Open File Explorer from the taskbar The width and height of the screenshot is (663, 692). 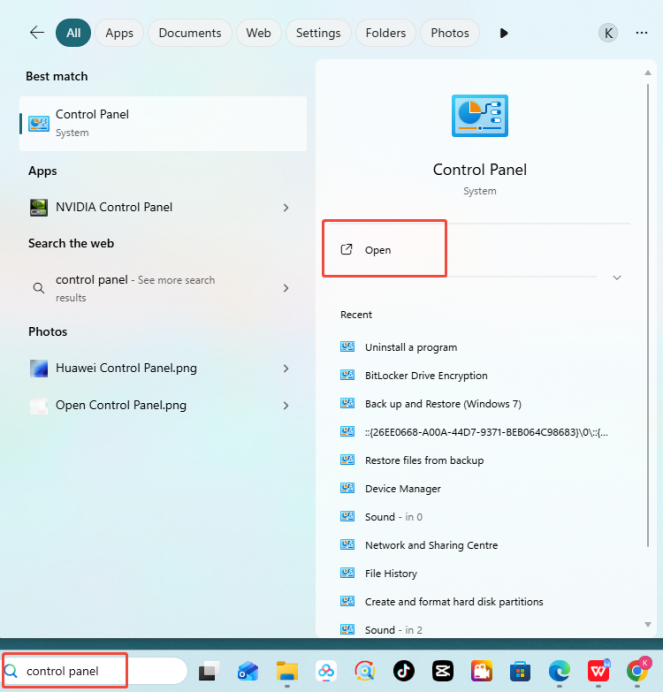tap(287, 671)
